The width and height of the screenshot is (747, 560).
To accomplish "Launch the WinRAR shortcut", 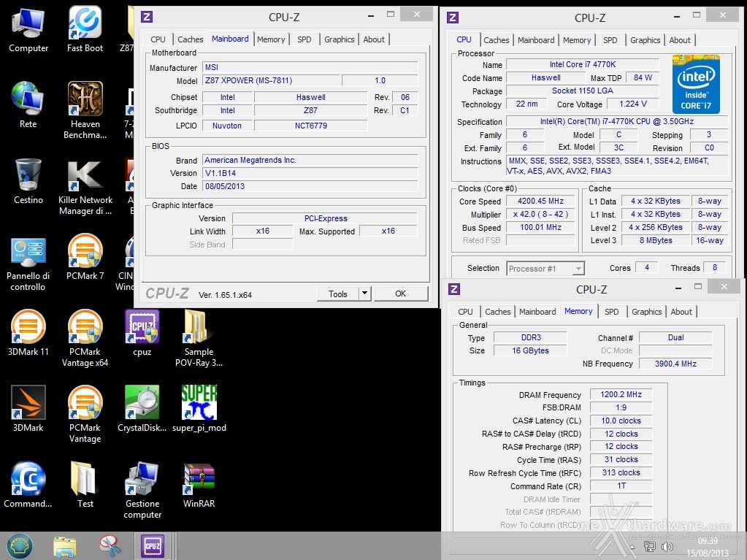I will (x=199, y=486).
